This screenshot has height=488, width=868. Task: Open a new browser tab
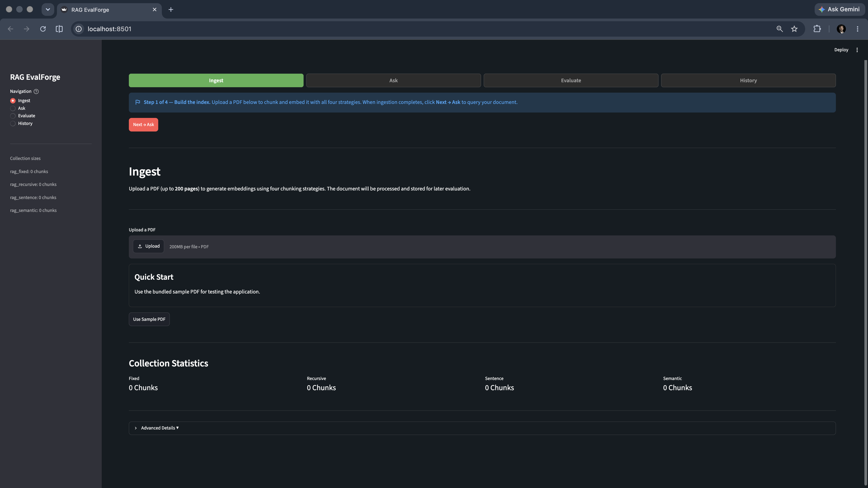pos(171,9)
